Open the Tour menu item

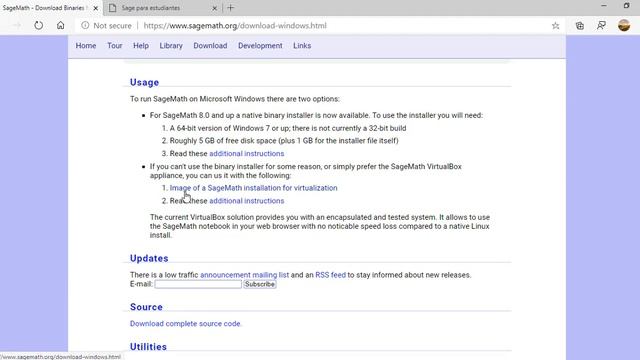coord(115,46)
